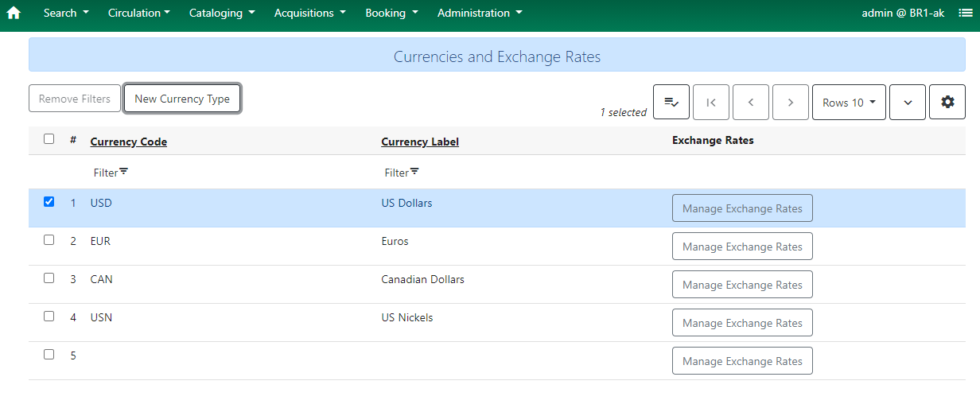The image size is (980, 404).
Task: Click the Euros label cell
Action: click(395, 241)
